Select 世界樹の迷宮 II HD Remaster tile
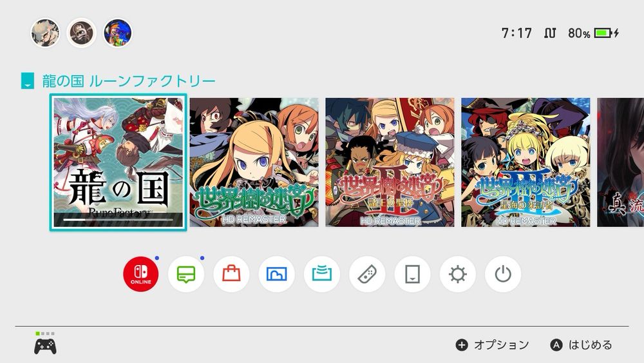Screen dimensions: 644x363 (390, 162)
